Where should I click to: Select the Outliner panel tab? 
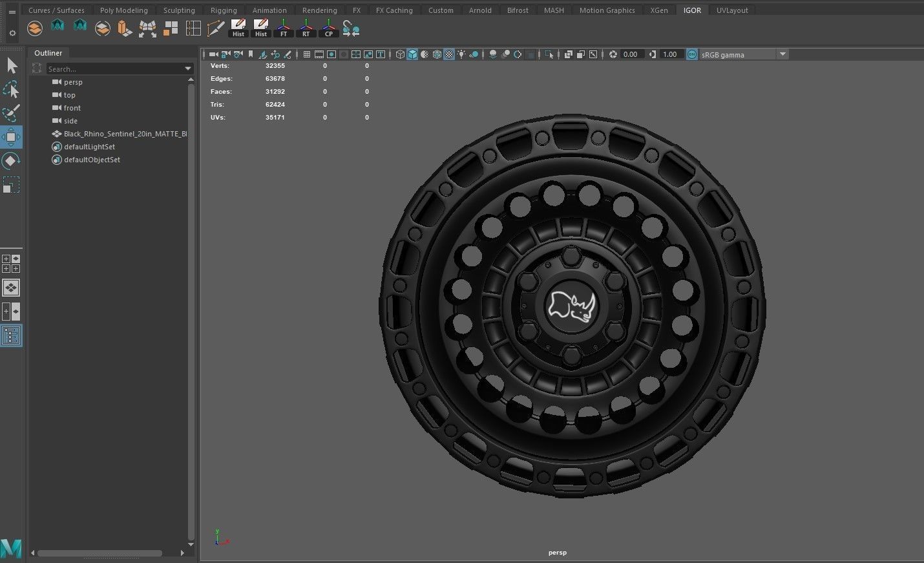coord(48,53)
